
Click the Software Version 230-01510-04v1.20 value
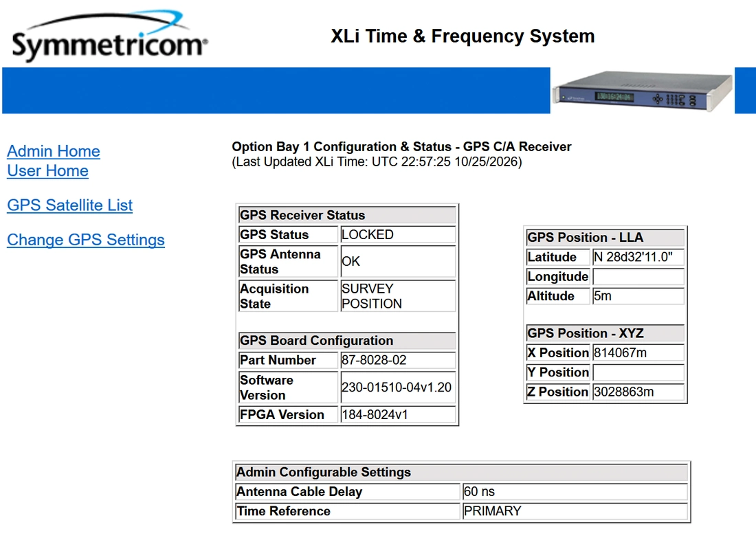(398, 387)
